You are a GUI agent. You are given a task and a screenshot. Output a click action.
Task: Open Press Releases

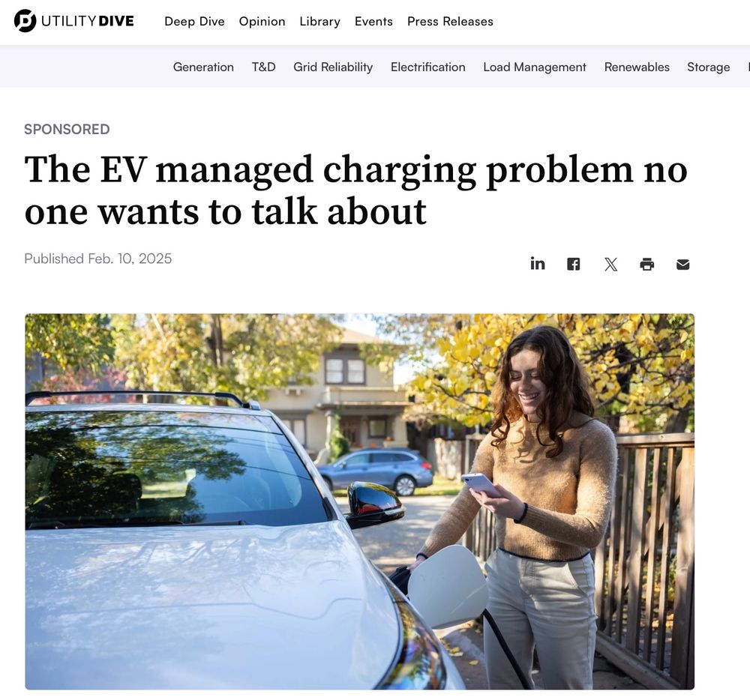[x=450, y=22]
